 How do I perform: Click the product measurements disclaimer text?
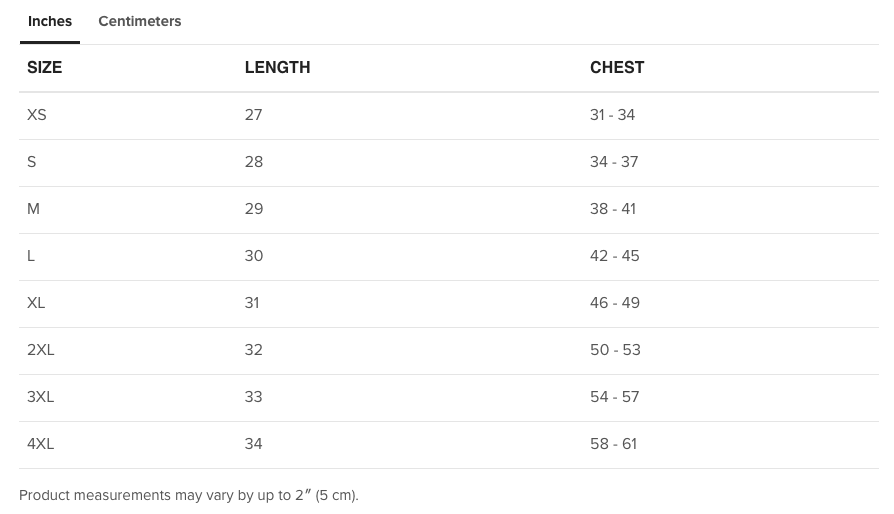pyautogui.click(x=189, y=495)
